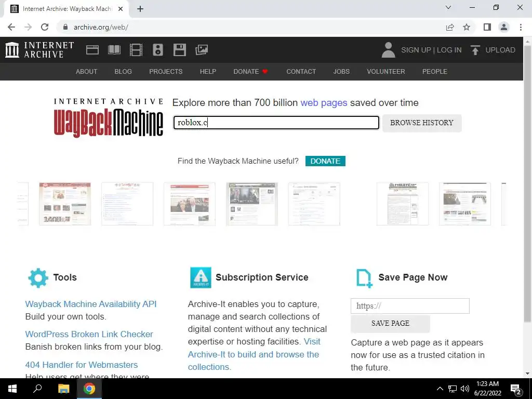532x399 pixels.
Task: Open the Video film-strip icon
Action: [136, 50]
